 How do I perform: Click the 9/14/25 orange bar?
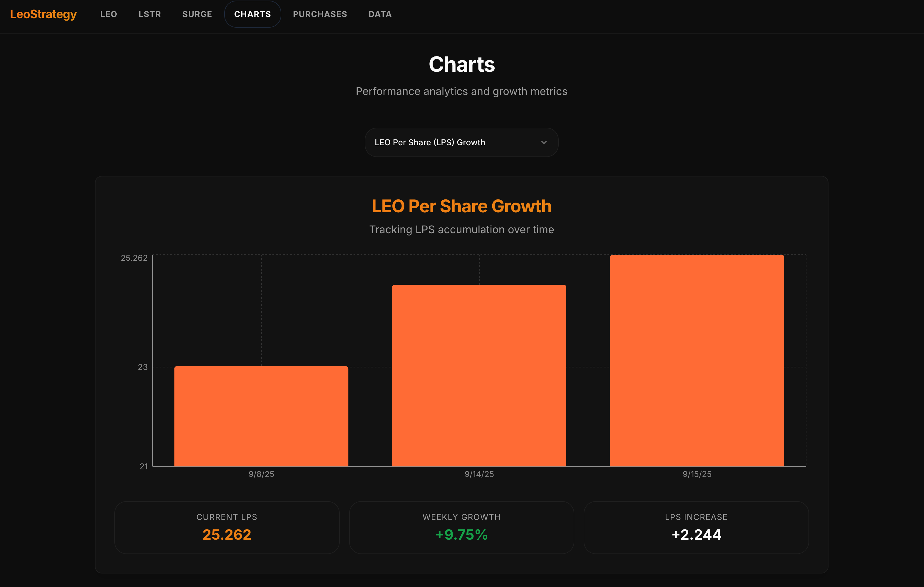click(x=479, y=376)
